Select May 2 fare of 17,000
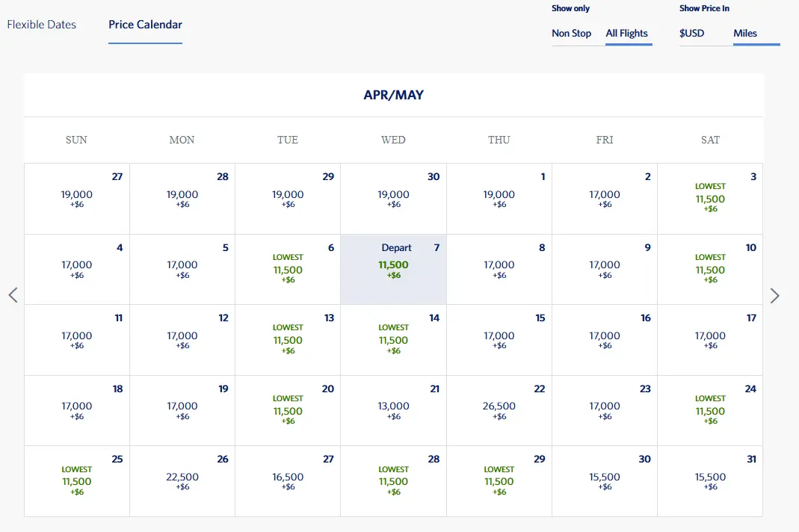 tap(605, 199)
